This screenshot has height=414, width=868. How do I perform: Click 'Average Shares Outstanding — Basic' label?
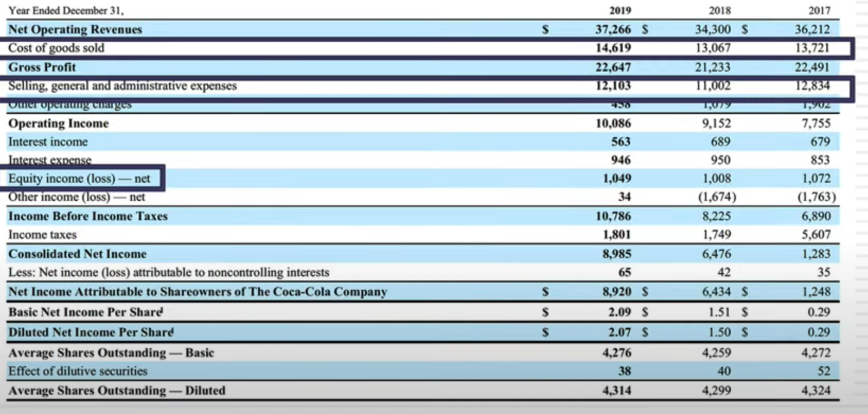coord(111,353)
